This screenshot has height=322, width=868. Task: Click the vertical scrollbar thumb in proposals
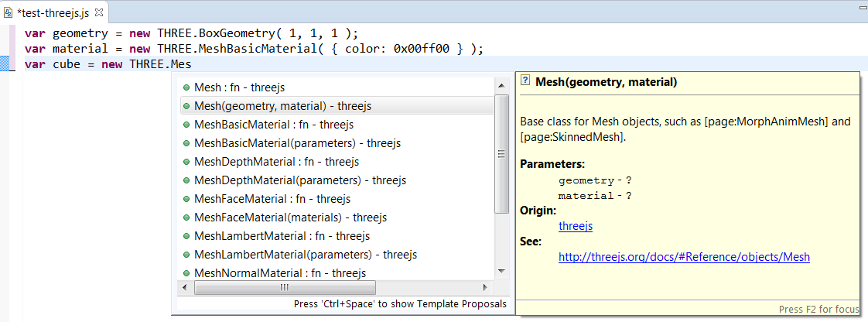coord(501,154)
